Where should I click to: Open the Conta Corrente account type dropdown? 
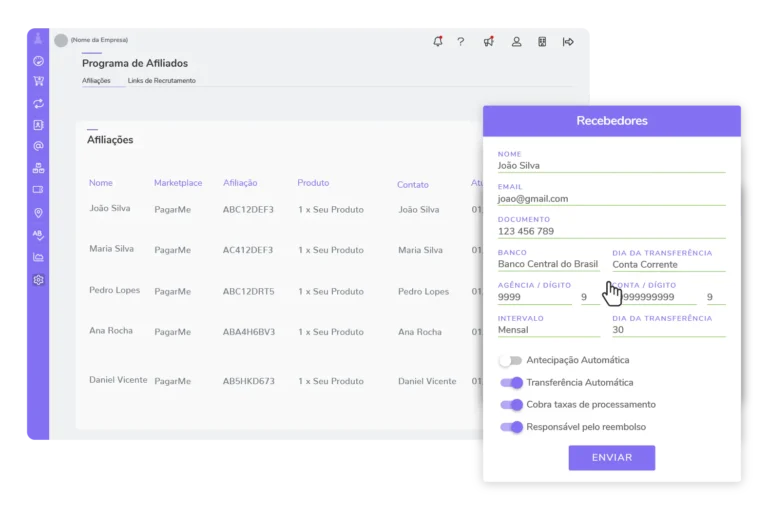click(669, 265)
